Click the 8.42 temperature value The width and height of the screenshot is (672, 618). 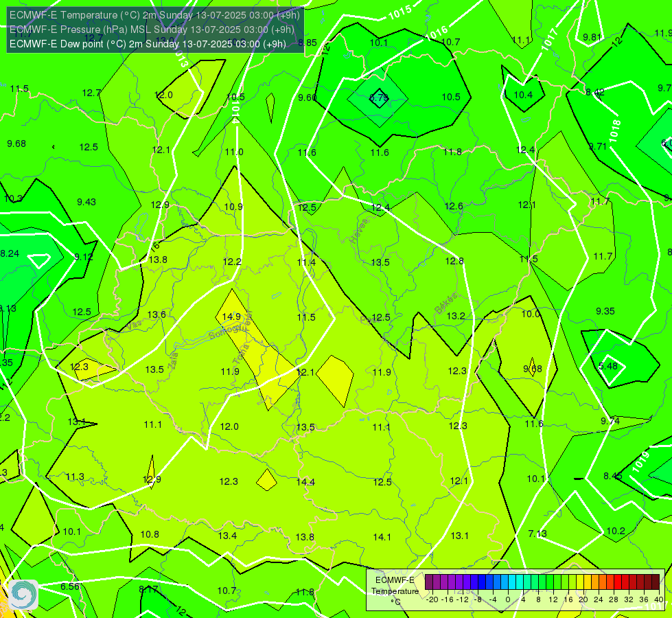(595, 92)
